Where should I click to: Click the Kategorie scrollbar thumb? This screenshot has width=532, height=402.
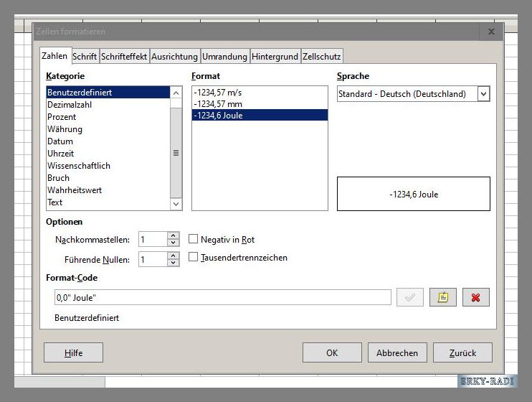[x=176, y=153]
